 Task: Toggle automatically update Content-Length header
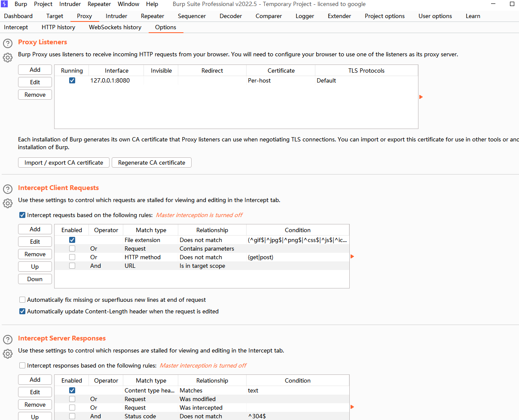[x=22, y=311]
